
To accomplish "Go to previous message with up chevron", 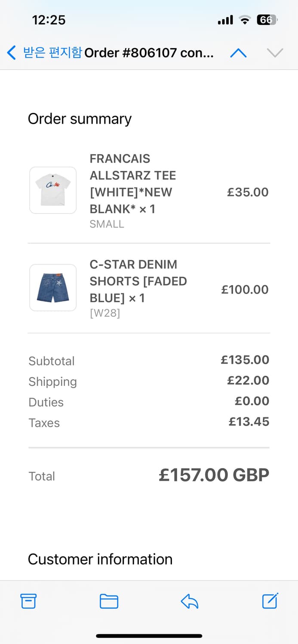I will click(238, 53).
